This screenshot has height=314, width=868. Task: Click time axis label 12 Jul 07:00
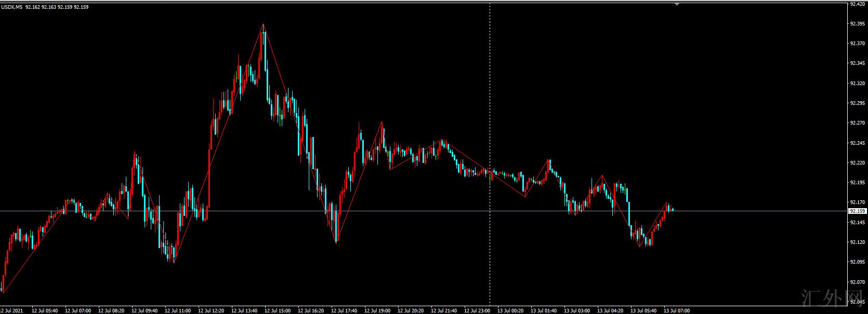(78, 310)
